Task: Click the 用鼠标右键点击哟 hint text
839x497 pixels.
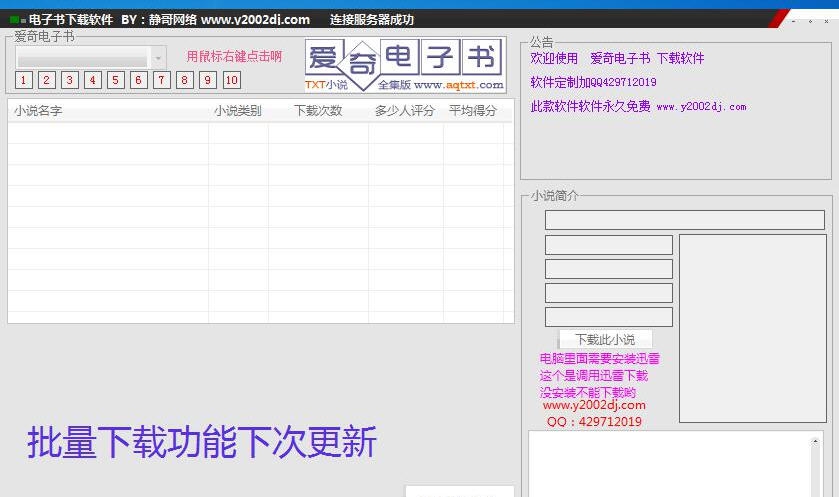Action: (x=234, y=57)
